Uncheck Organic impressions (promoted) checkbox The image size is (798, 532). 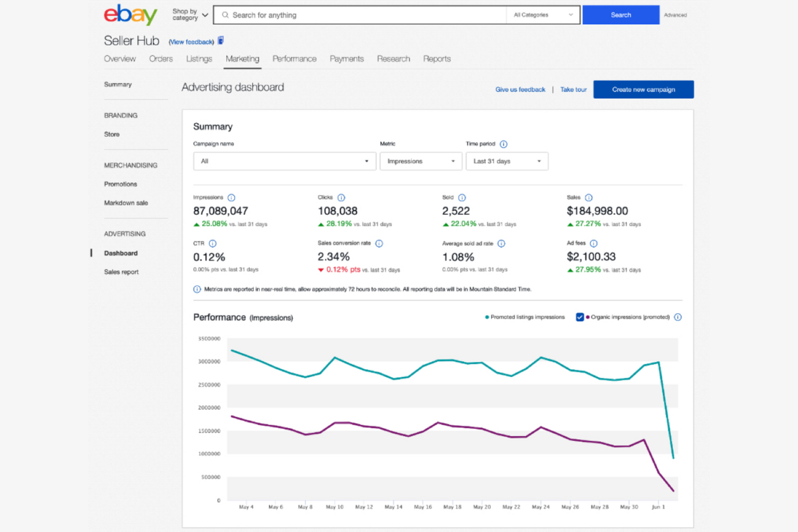[580, 317]
